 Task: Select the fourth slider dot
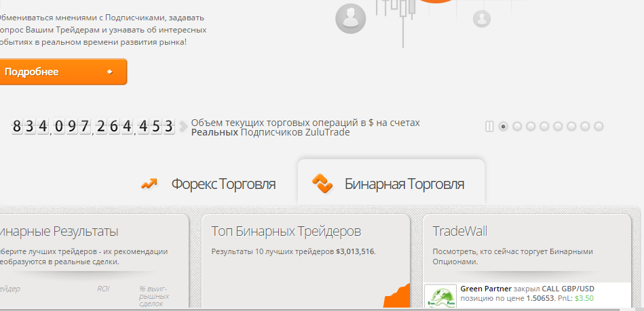tap(544, 127)
